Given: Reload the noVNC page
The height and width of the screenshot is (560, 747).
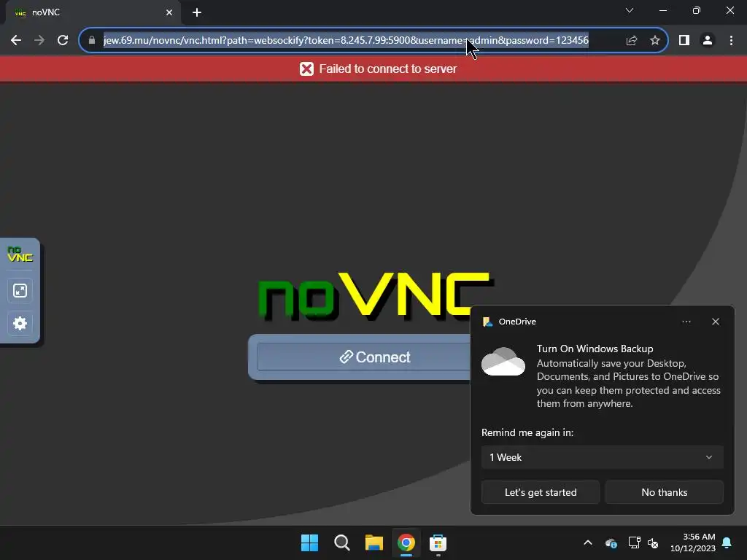Looking at the screenshot, I should (63, 41).
